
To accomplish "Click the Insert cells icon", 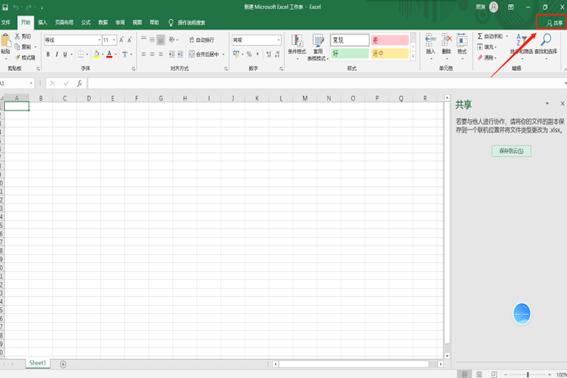I will tap(430, 40).
